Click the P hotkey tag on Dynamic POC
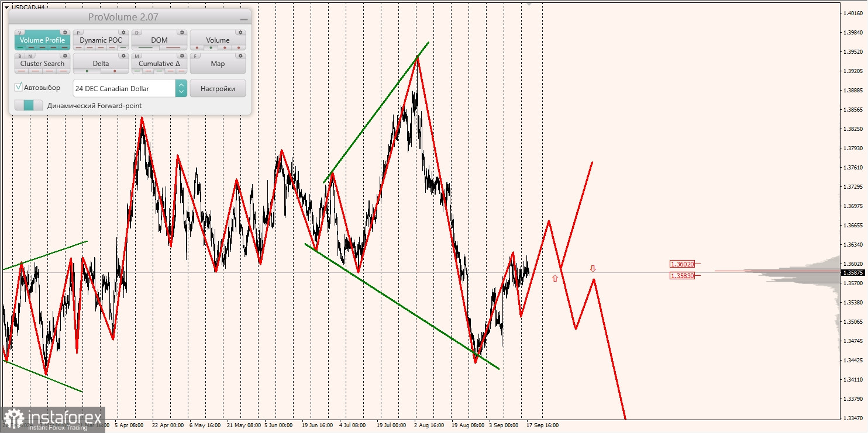868x433 pixels. [79, 33]
